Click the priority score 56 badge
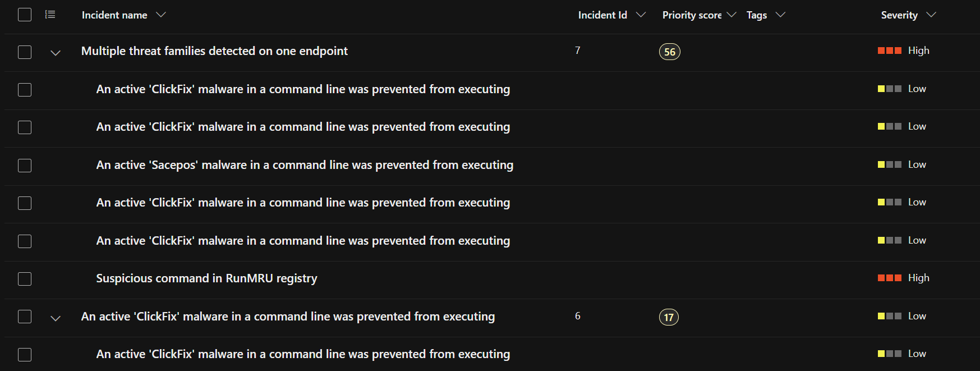This screenshot has height=371, width=980. point(669,52)
